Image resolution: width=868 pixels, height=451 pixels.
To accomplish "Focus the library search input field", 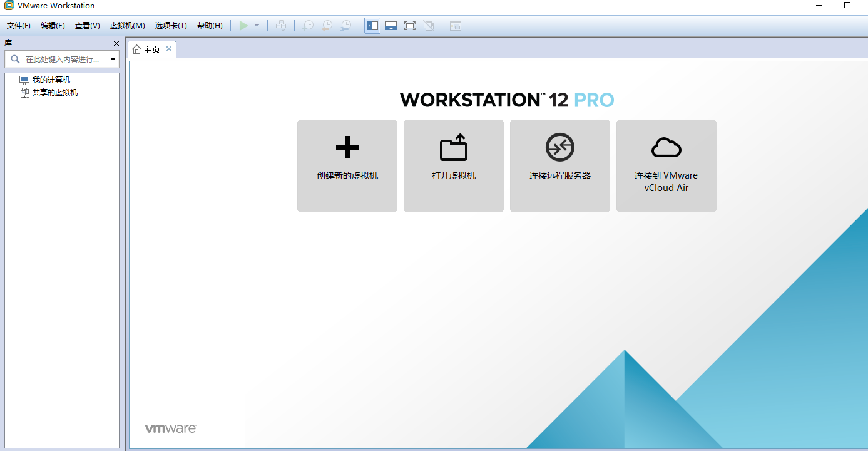I will pos(62,60).
